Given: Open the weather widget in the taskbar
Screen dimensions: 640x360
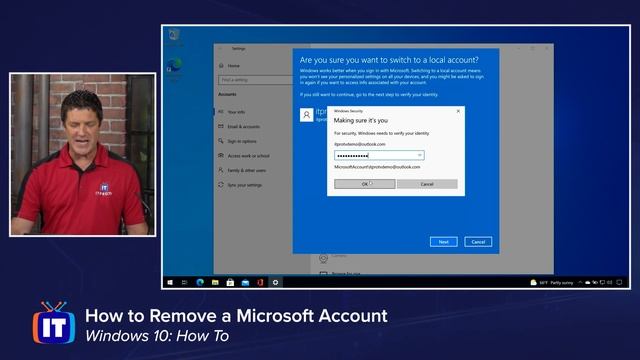Looking at the screenshot, I should coord(551,282).
